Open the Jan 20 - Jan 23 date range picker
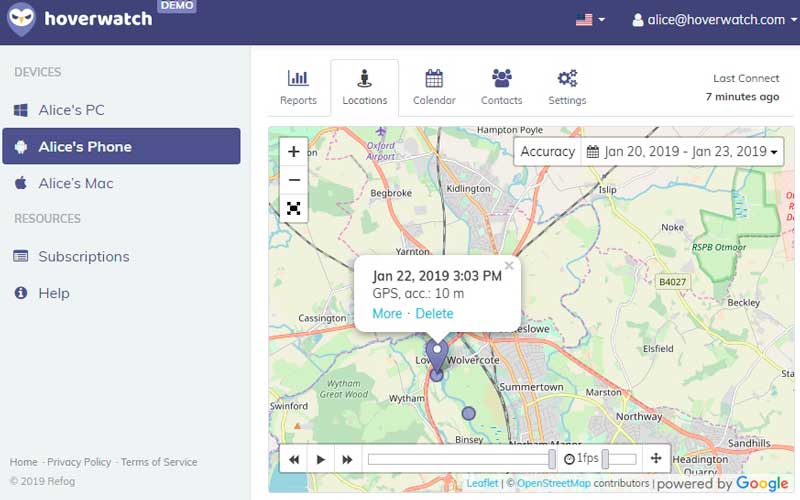This screenshot has width=800, height=500. click(683, 152)
